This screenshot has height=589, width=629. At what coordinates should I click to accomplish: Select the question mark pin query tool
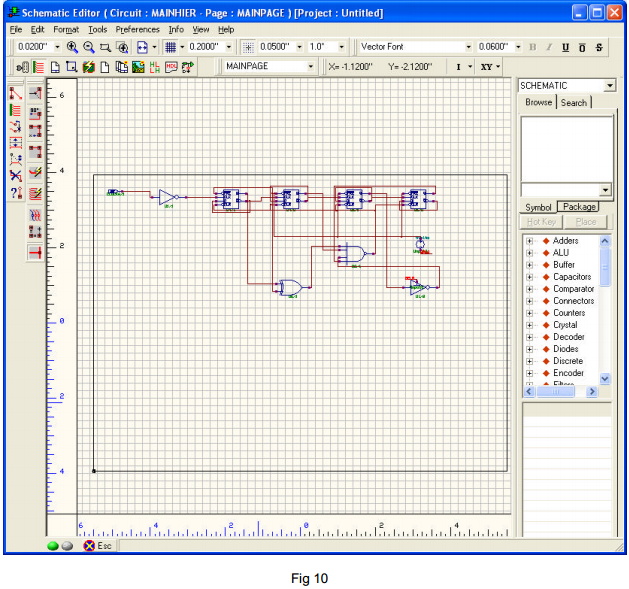pos(16,193)
